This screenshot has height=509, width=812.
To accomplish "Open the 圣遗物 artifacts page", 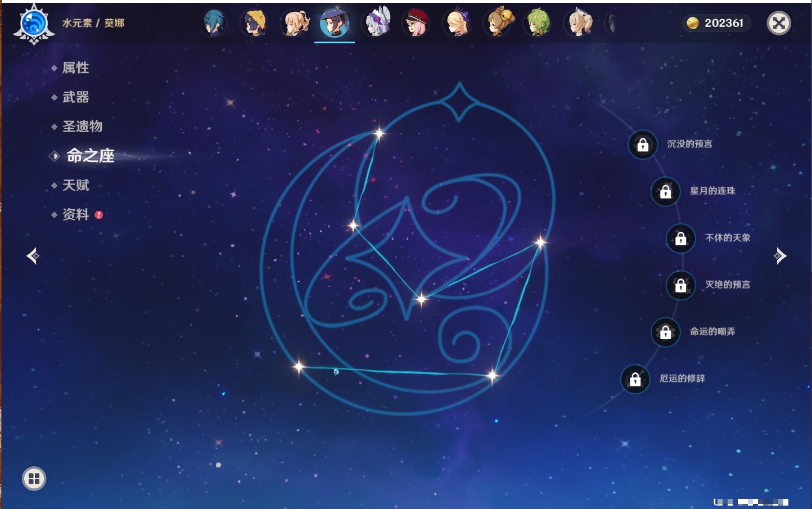I will tap(83, 127).
